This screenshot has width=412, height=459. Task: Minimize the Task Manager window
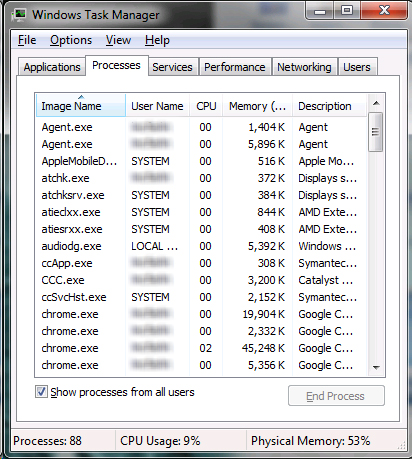point(320,11)
